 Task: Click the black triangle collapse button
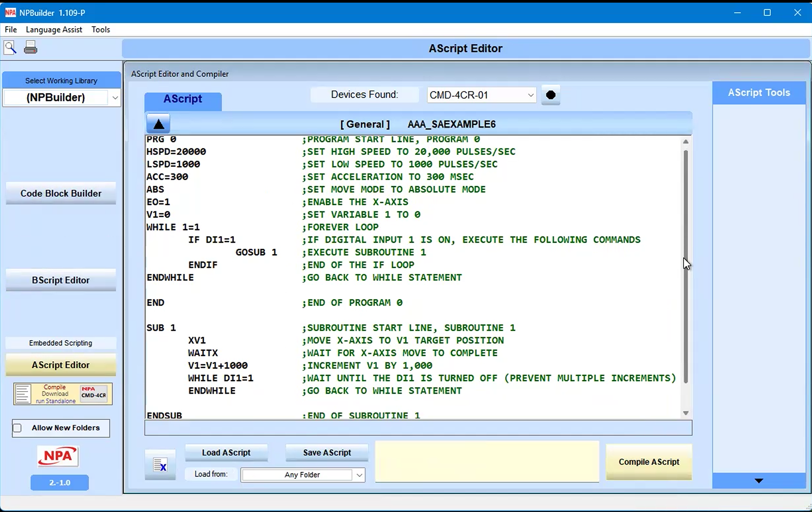[x=158, y=124]
